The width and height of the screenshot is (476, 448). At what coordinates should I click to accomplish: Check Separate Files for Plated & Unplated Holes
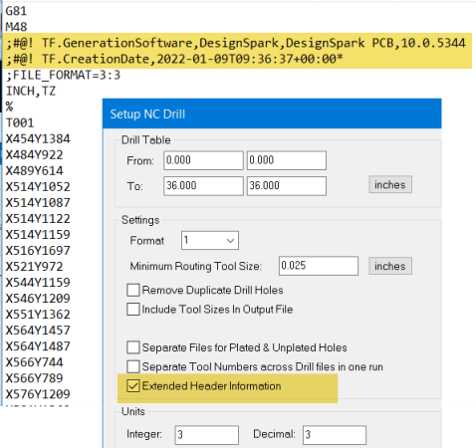pyautogui.click(x=133, y=347)
